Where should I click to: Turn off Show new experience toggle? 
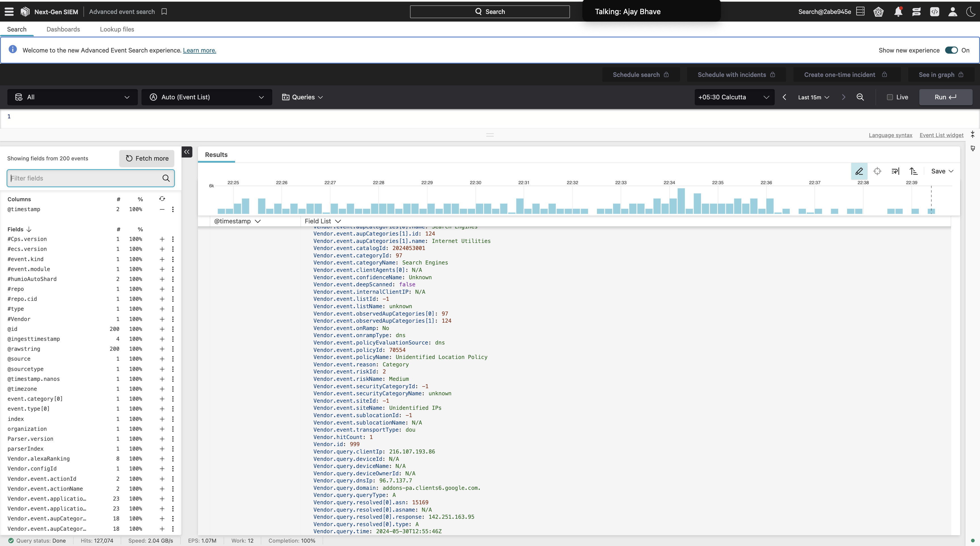tap(951, 50)
